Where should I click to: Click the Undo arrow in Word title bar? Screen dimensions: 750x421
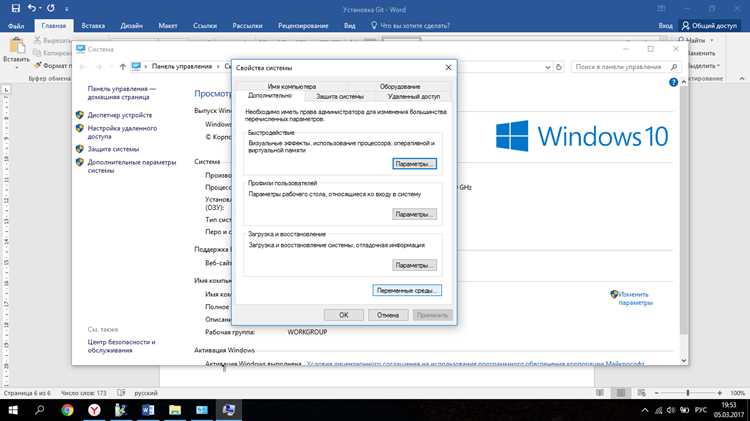(32, 8)
